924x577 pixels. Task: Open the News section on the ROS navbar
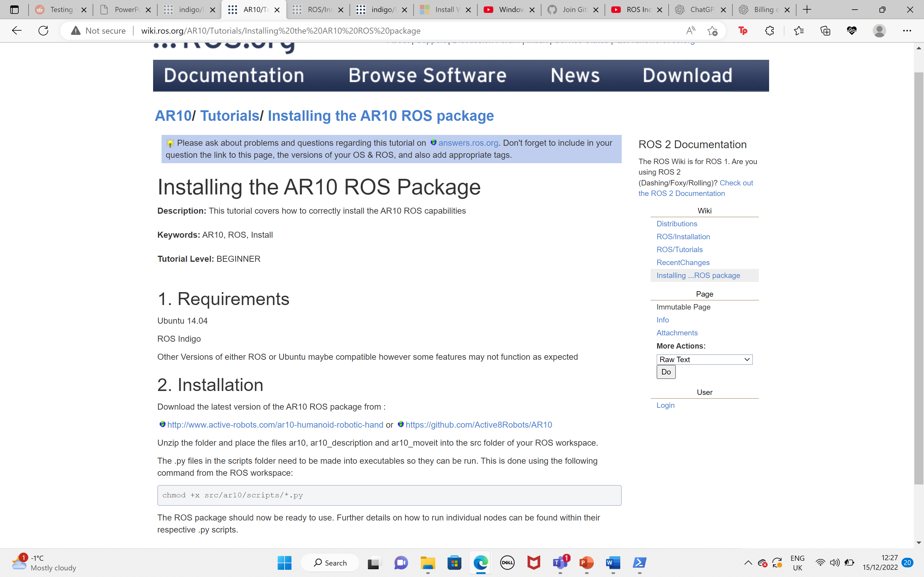point(575,75)
